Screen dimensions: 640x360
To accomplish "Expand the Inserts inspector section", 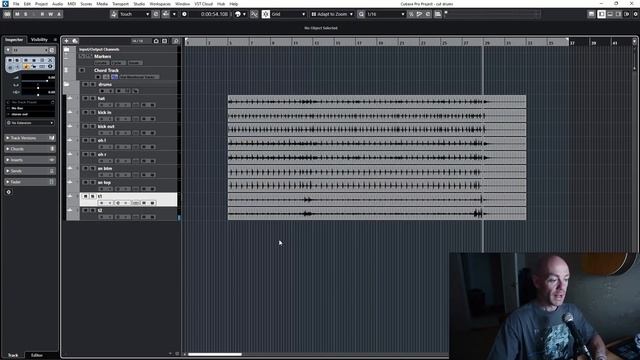I will 29,160.
